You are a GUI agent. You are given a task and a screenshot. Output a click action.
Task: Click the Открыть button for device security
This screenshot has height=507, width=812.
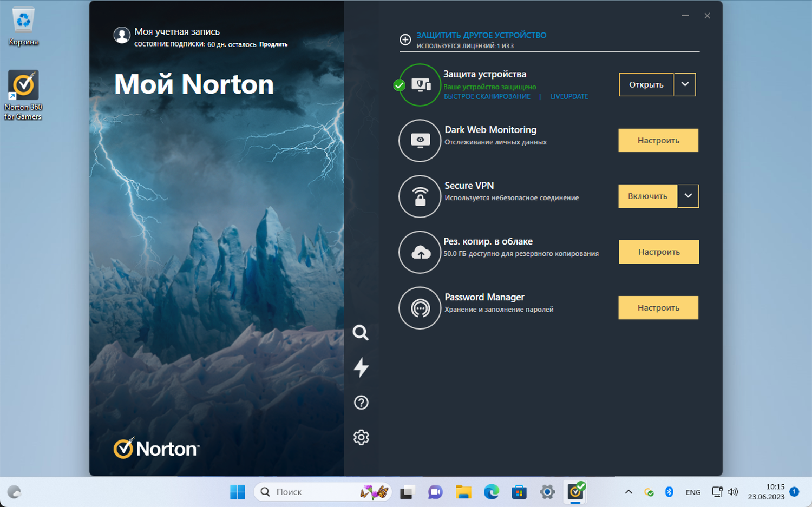pyautogui.click(x=646, y=84)
